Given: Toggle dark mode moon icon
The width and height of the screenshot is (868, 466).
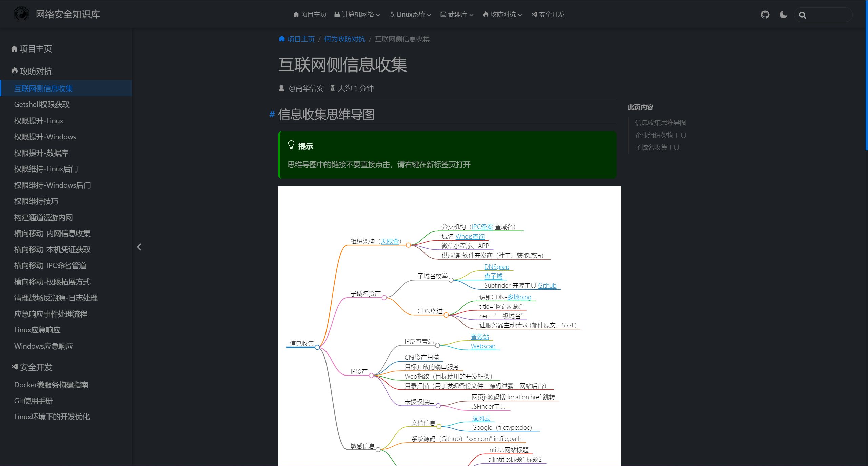Looking at the screenshot, I should (783, 15).
